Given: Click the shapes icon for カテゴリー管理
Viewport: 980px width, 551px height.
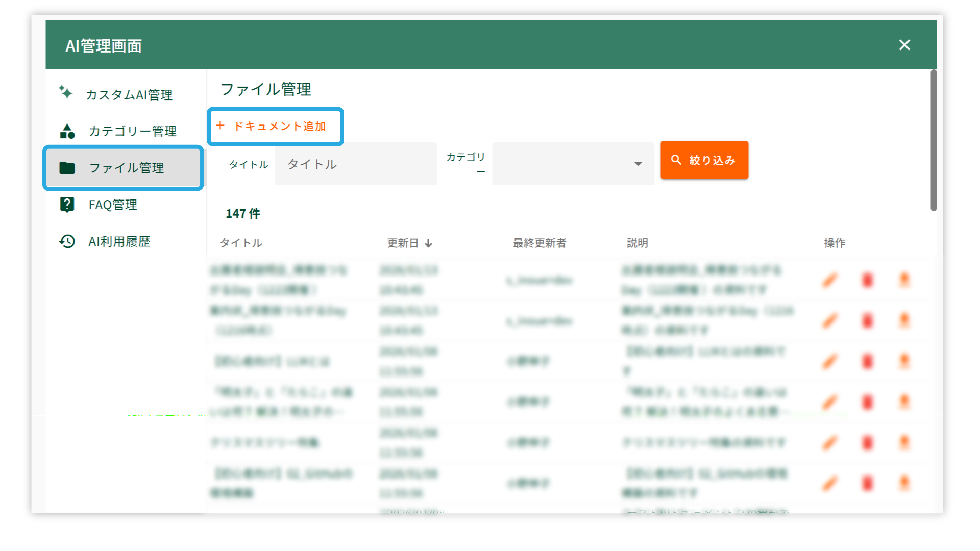Looking at the screenshot, I should (67, 131).
